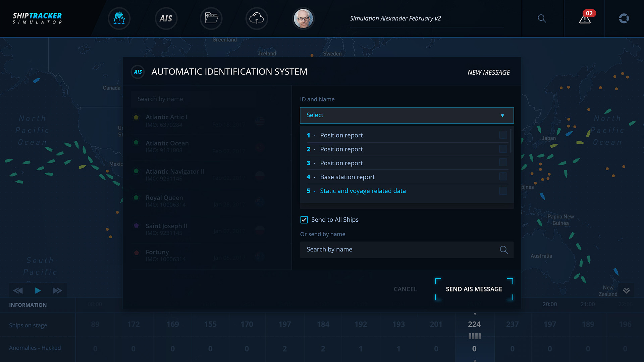Start timeline playback with play button

point(38,290)
